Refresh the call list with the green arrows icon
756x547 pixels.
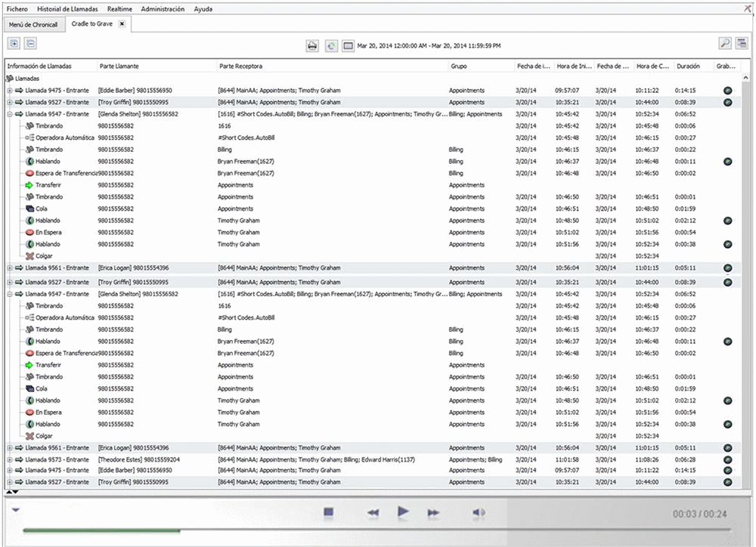point(331,46)
